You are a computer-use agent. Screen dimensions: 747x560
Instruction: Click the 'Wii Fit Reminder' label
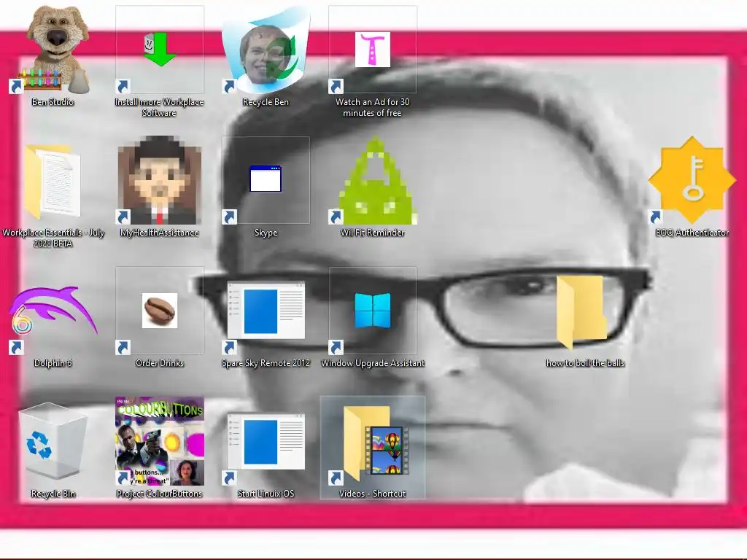(373, 233)
